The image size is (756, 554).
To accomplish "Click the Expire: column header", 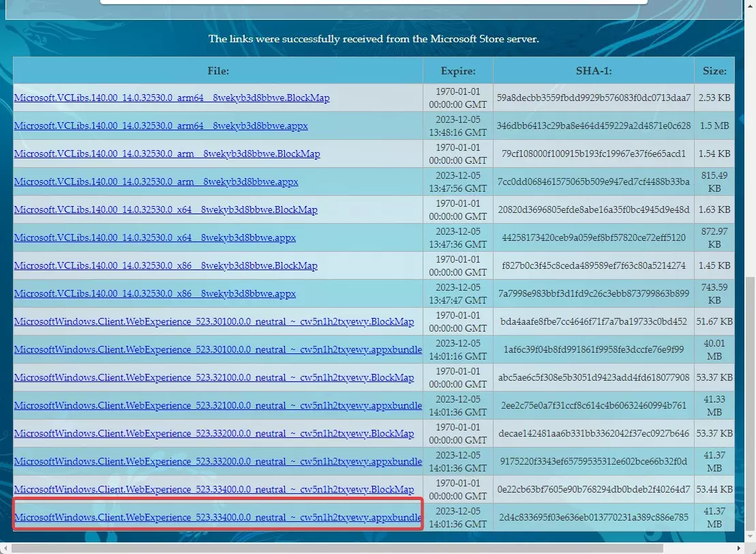I will click(x=458, y=71).
